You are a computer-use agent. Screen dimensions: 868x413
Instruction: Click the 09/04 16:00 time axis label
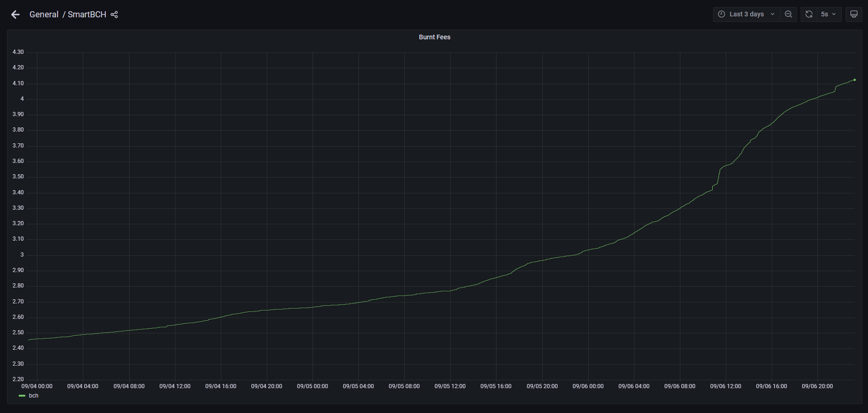[221, 386]
